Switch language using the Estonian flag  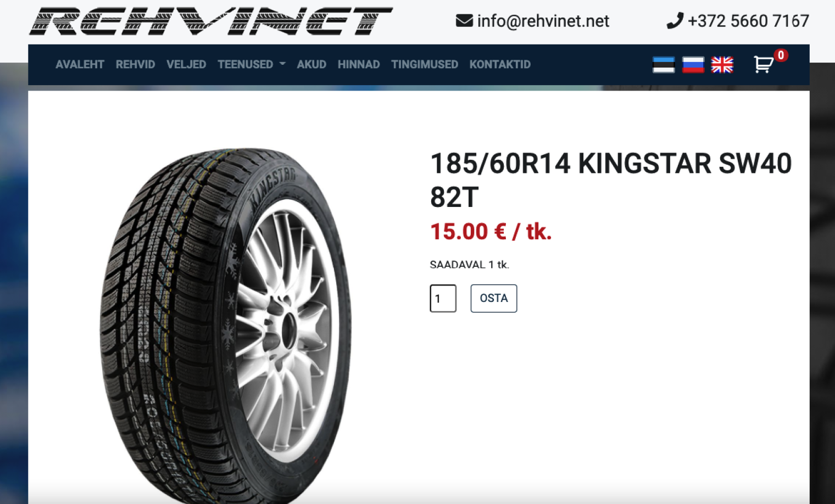tap(664, 65)
